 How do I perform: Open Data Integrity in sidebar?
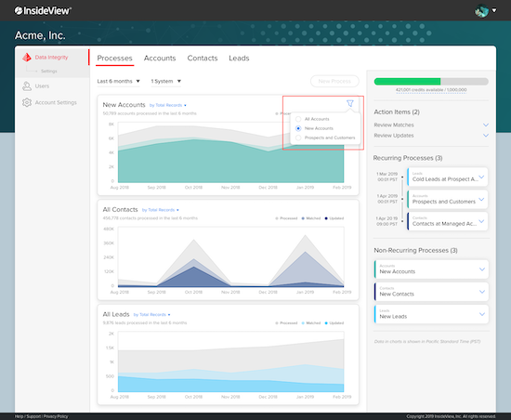pyautogui.click(x=51, y=58)
